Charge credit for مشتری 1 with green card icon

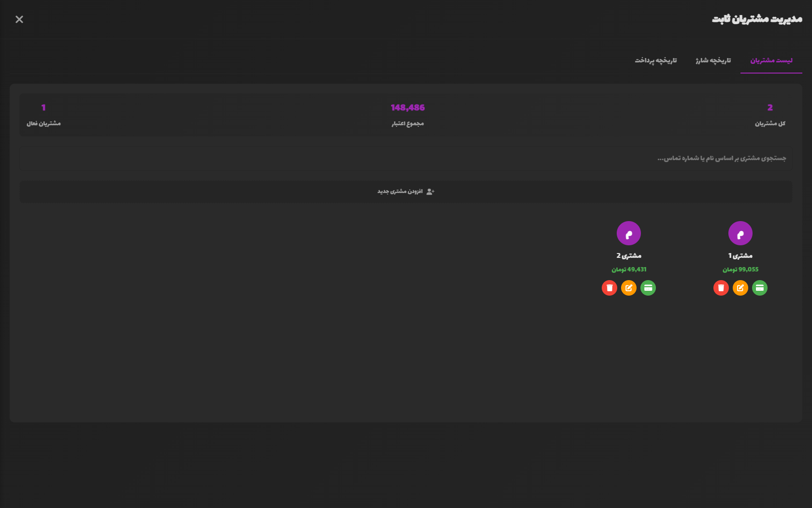coord(759,288)
